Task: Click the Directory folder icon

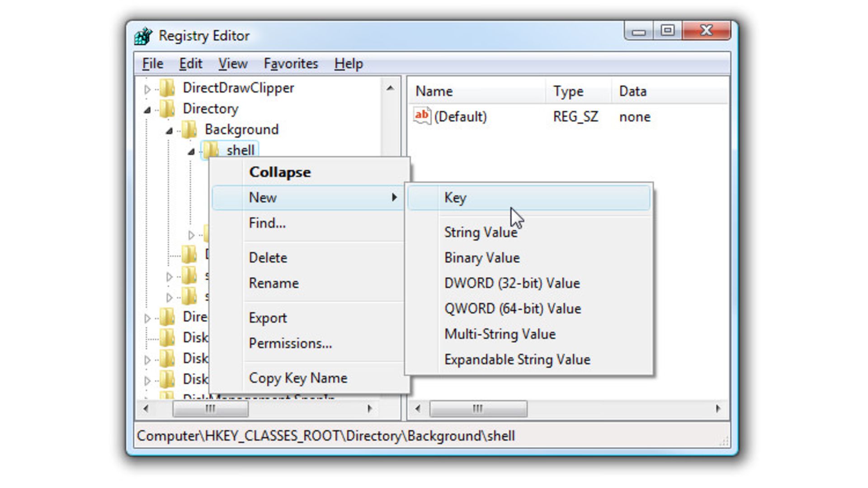Action: point(167,108)
